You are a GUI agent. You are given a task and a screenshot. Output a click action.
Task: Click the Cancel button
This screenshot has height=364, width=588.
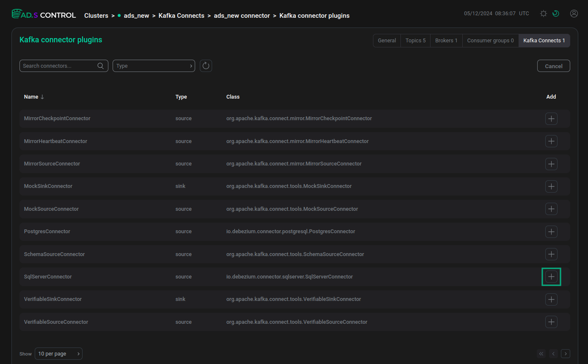(x=553, y=66)
